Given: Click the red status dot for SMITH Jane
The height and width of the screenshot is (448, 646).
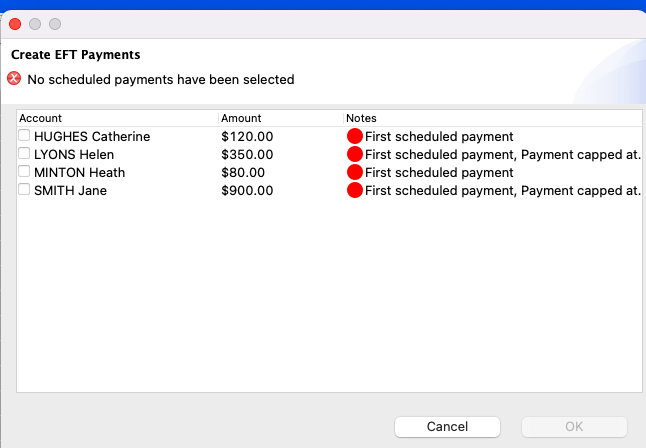Looking at the screenshot, I should [x=355, y=190].
